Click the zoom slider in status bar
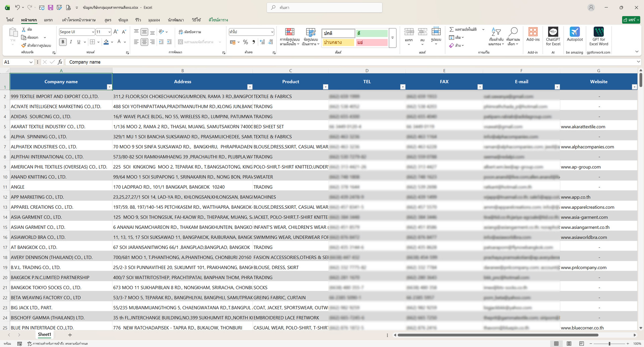This screenshot has width=644, height=347. pyautogui.click(x=609, y=344)
